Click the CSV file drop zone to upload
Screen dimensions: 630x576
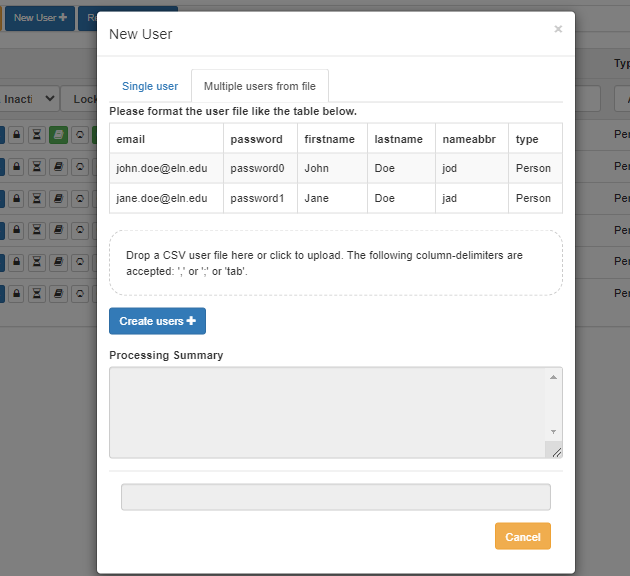point(336,263)
